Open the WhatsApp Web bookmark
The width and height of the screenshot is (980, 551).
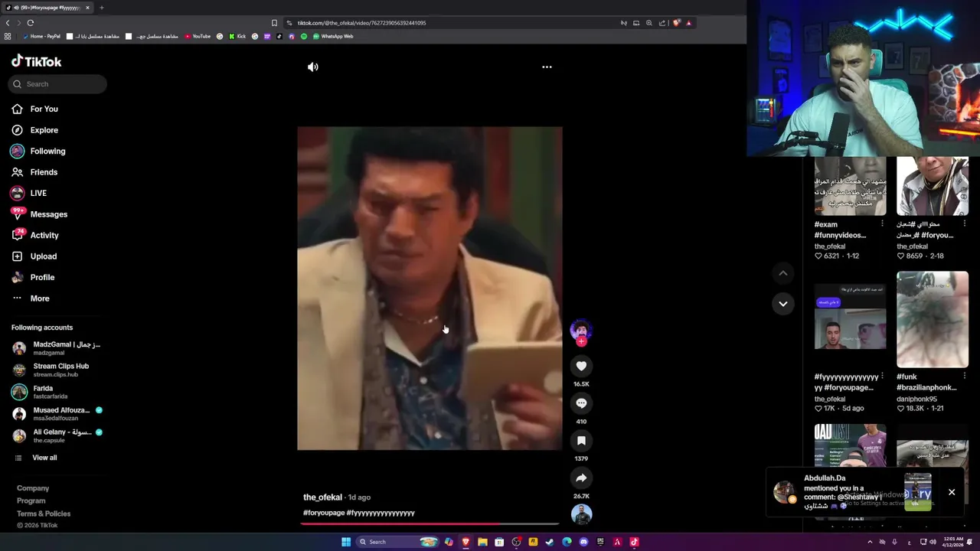click(333, 37)
